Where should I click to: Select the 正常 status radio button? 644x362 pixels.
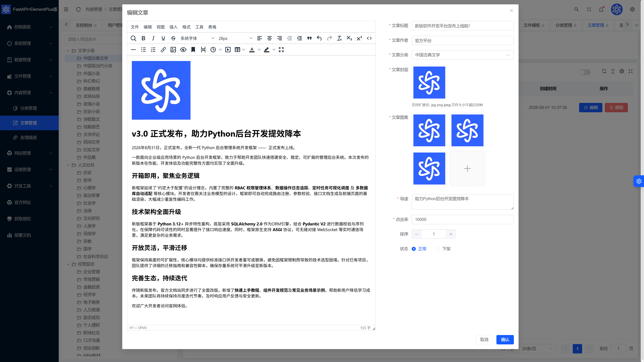pos(414,249)
